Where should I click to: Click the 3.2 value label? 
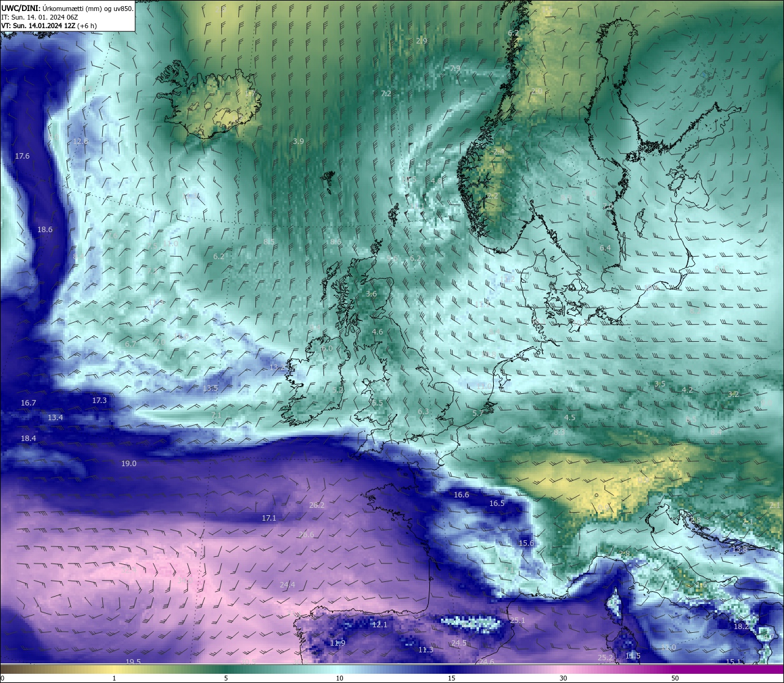click(733, 394)
